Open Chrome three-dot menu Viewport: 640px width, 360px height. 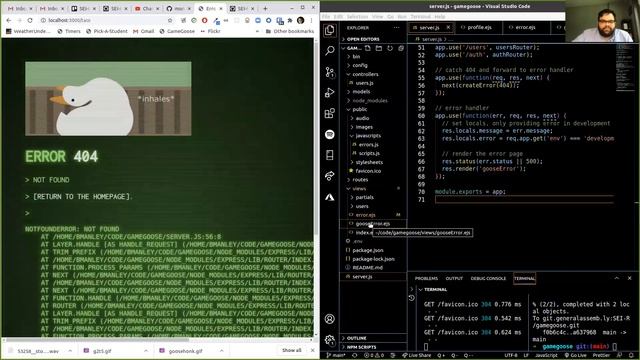[x=311, y=20]
